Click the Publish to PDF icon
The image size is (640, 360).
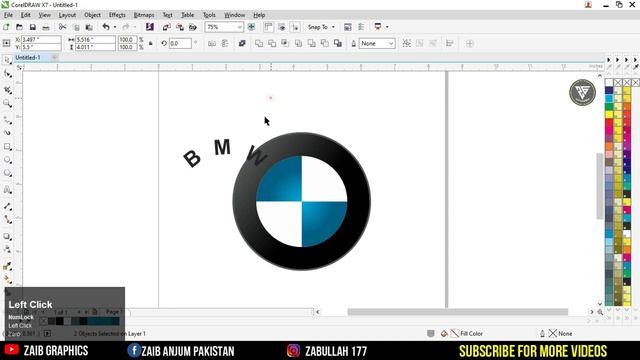pos(193,27)
